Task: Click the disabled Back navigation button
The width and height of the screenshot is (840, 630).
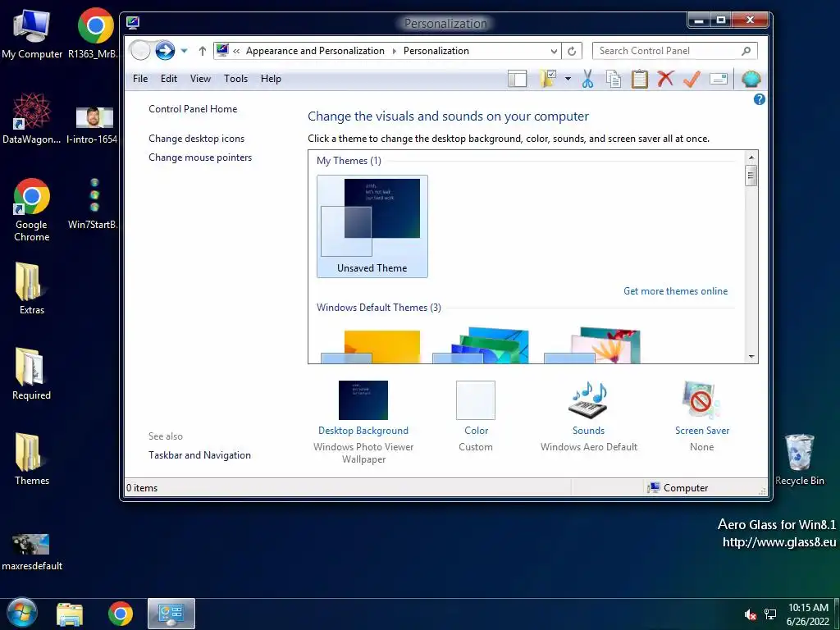Action: coord(140,51)
